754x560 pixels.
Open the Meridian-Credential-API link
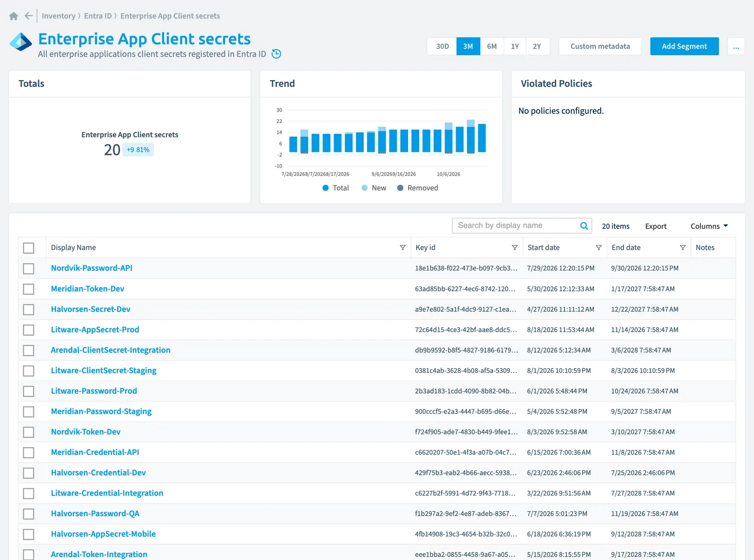pyautogui.click(x=95, y=452)
